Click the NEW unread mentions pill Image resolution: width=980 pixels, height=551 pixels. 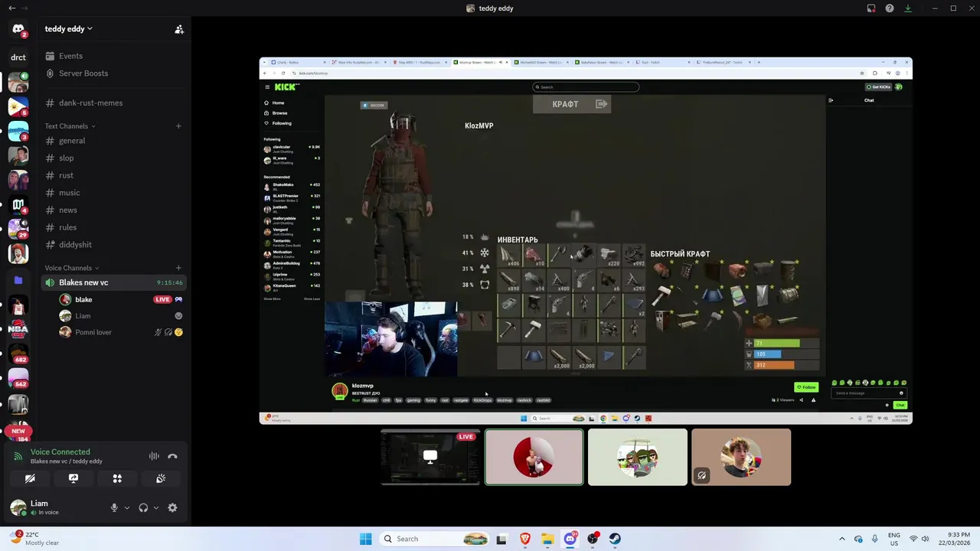point(18,431)
